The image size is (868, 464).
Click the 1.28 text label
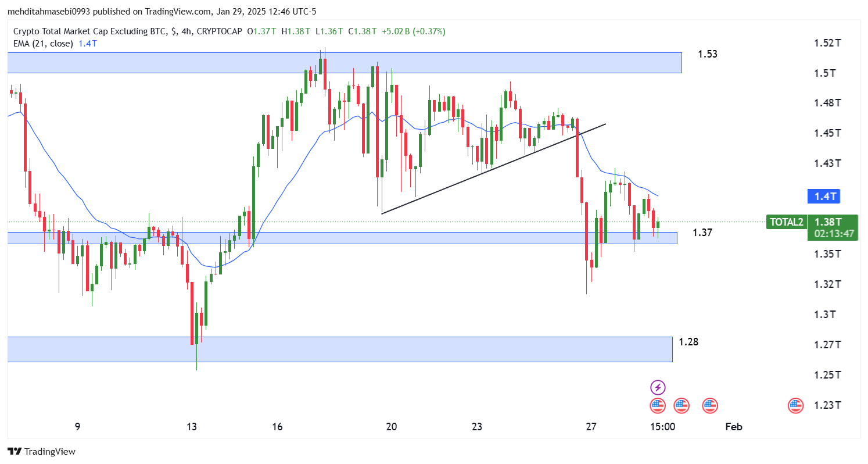click(688, 341)
